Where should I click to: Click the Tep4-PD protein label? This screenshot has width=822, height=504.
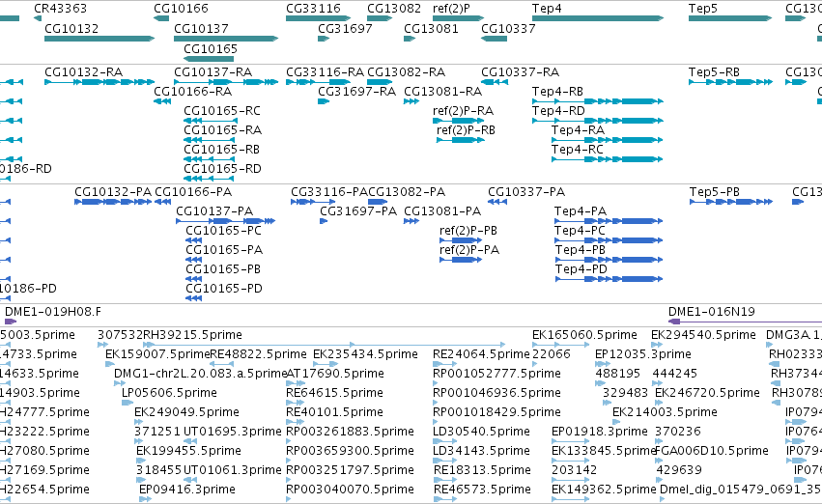[581, 269]
